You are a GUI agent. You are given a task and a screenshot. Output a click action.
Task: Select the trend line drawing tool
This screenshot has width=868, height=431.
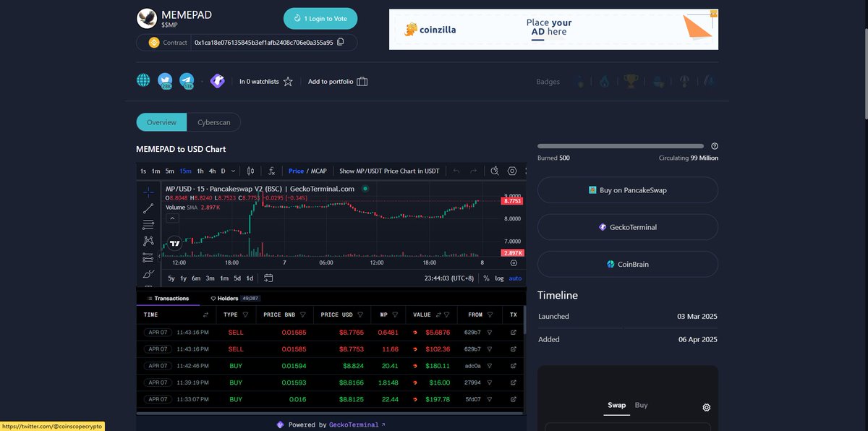pos(148,208)
